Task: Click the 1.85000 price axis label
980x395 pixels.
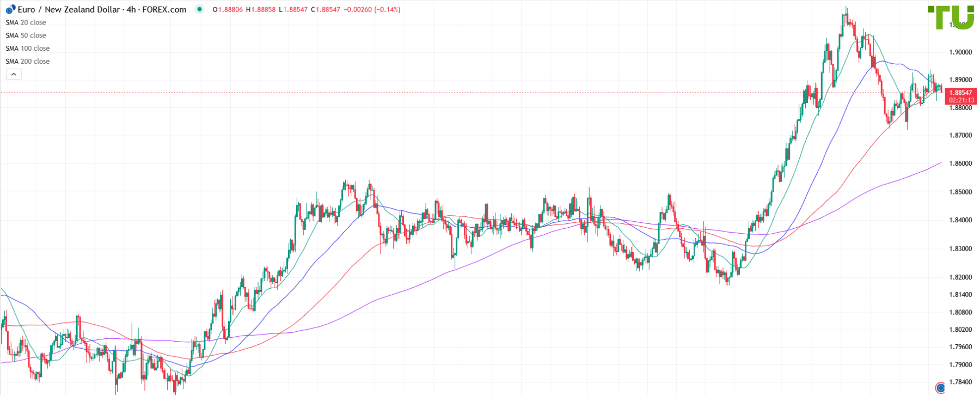Action: coord(960,192)
